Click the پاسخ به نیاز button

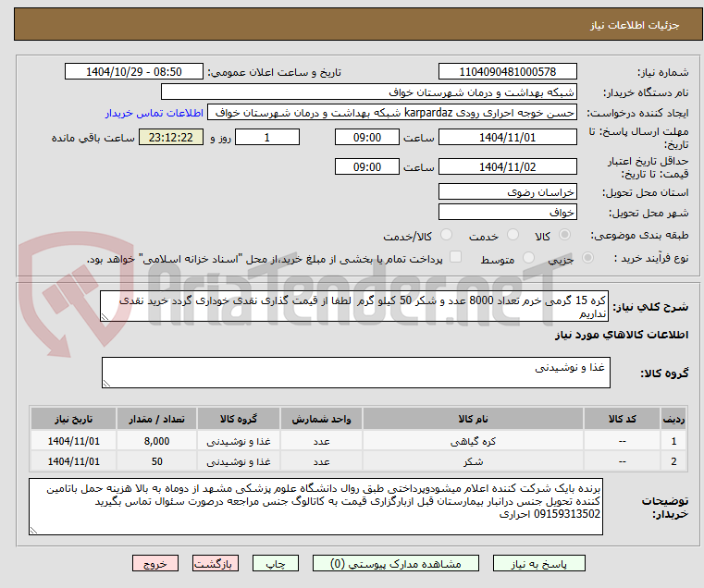(x=538, y=563)
